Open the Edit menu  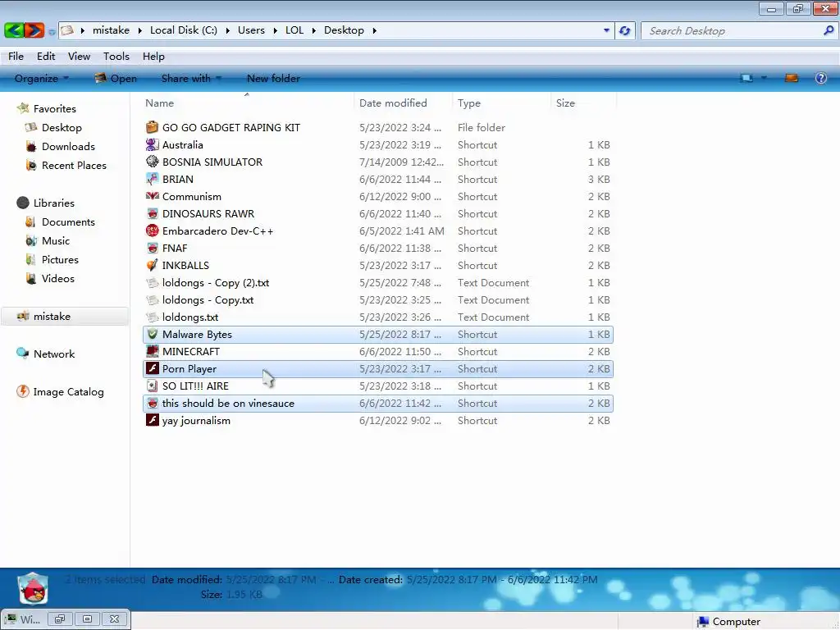[x=46, y=57]
